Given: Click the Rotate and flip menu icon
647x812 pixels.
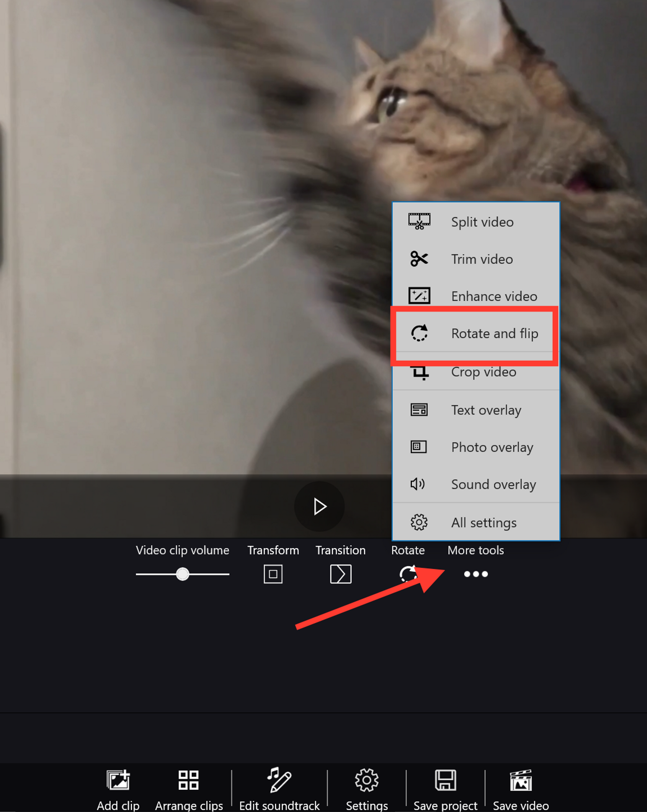Looking at the screenshot, I should tap(419, 333).
